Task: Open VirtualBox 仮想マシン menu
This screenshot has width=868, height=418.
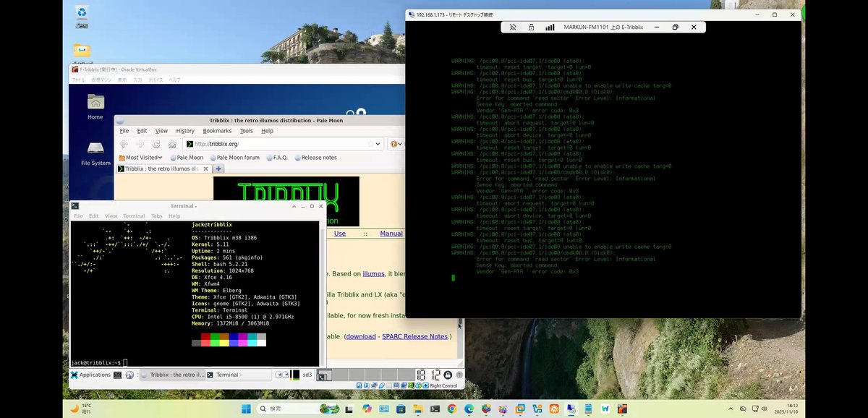Action: pos(101,80)
